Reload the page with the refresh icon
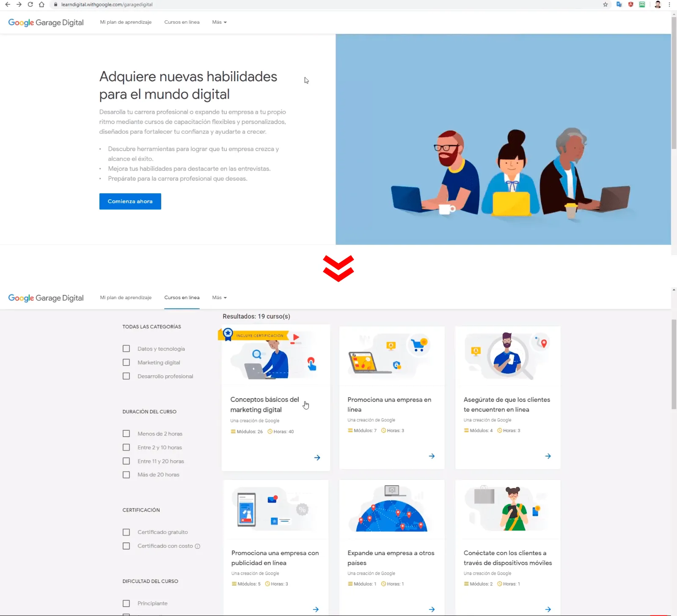The height and width of the screenshot is (616, 677). (x=30, y=4)
